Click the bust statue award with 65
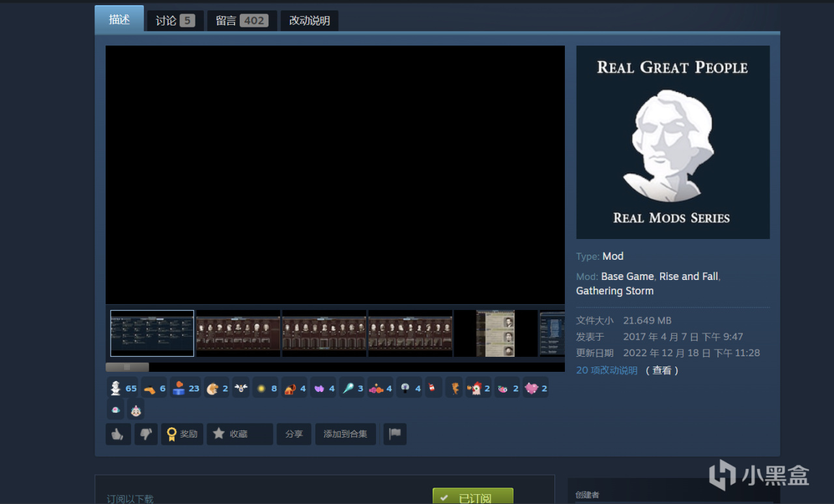Screen dimensions: 834x504 (122, 389)
